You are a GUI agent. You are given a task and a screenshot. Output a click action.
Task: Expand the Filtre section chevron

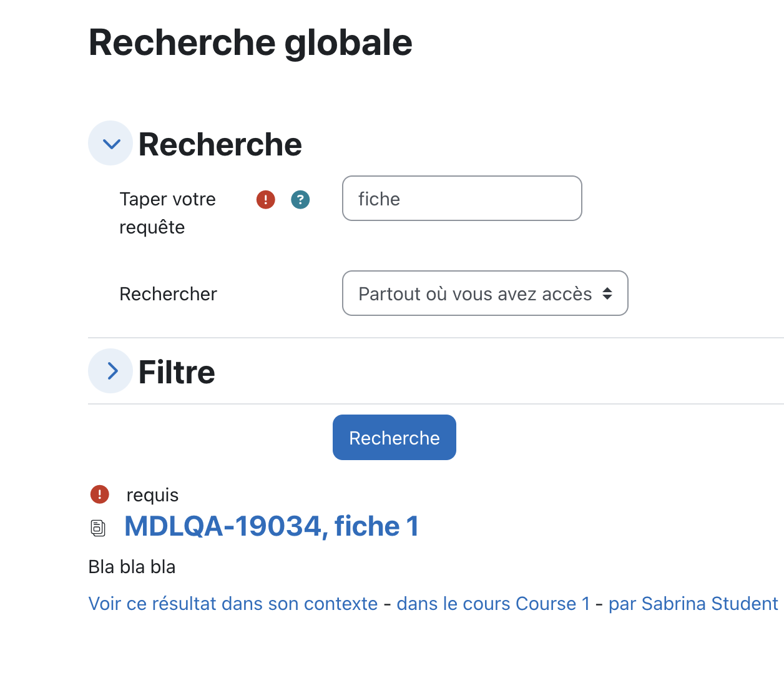110,371
